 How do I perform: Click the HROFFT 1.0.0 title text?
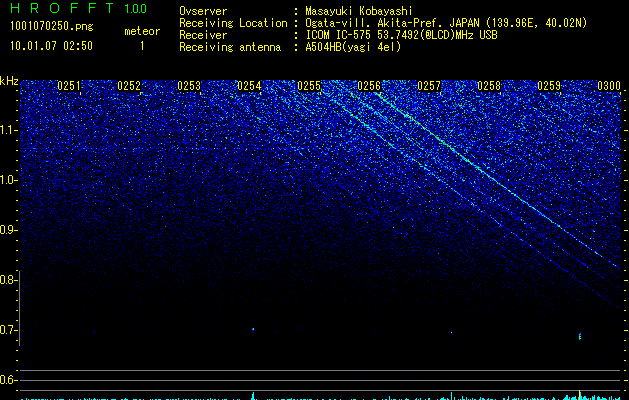tap(79, 8)
